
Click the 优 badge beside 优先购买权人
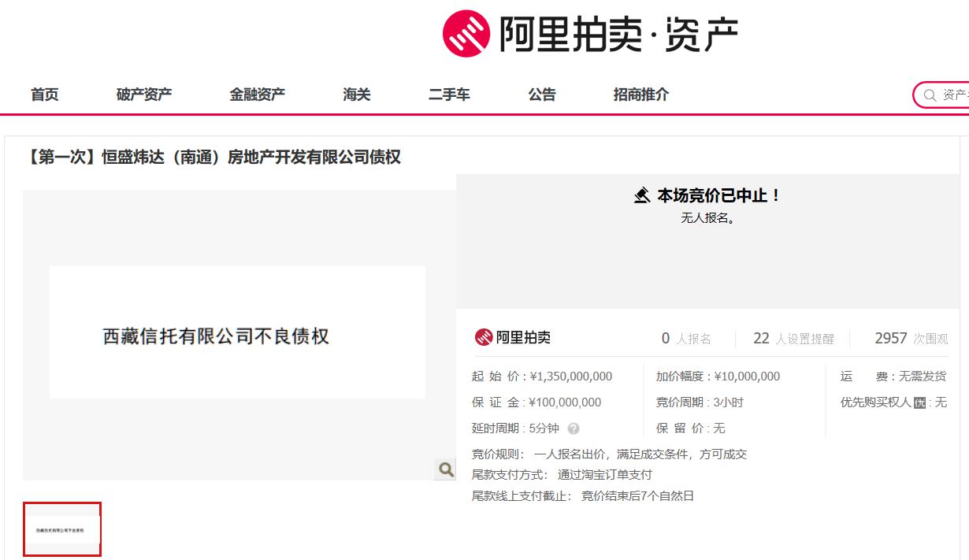pyautogui.click(x=919, y=403)
